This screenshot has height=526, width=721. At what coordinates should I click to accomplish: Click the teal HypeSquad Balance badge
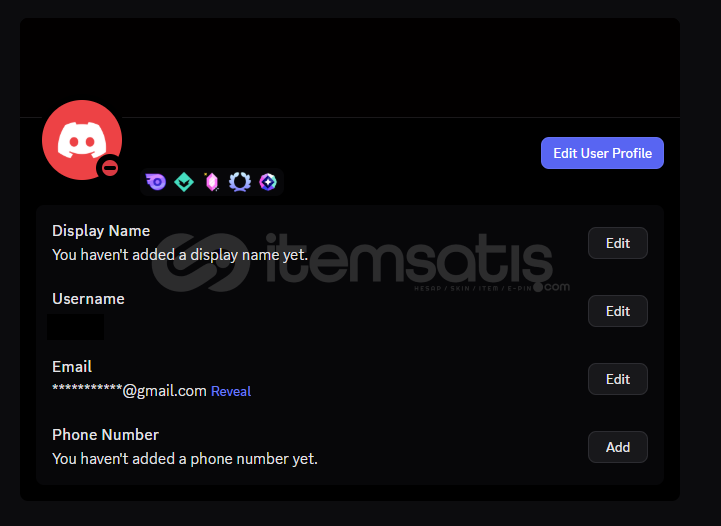click(184, 182)
